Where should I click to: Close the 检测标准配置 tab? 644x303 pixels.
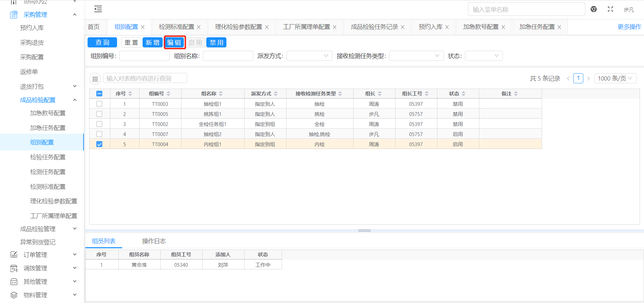point(199,27)
